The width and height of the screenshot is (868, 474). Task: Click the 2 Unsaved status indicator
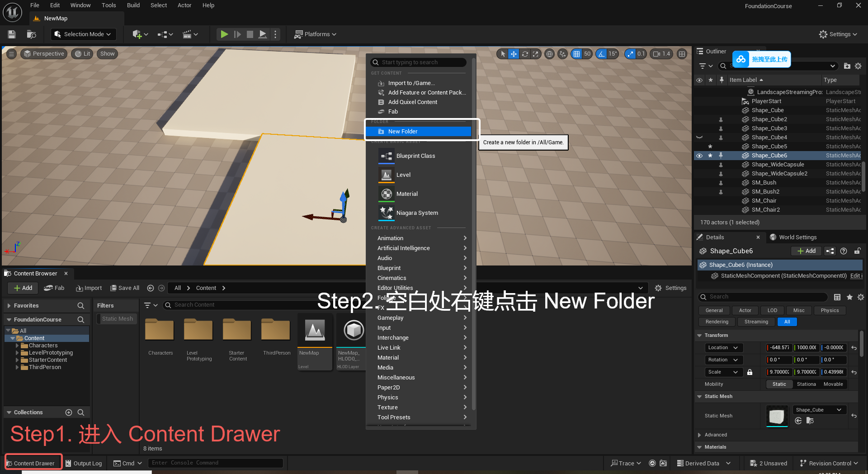click(x=769, y=464)
